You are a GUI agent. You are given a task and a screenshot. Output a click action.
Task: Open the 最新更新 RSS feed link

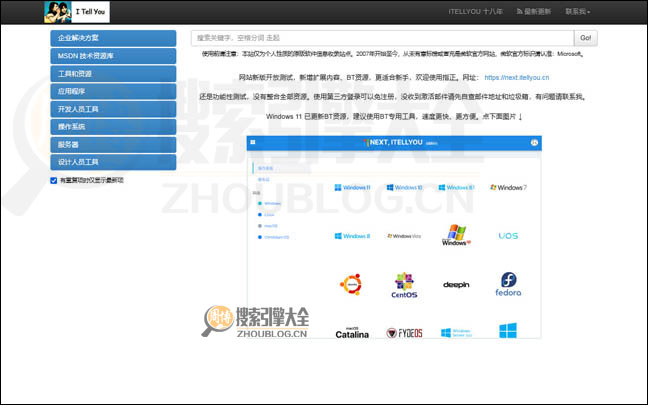534,12
